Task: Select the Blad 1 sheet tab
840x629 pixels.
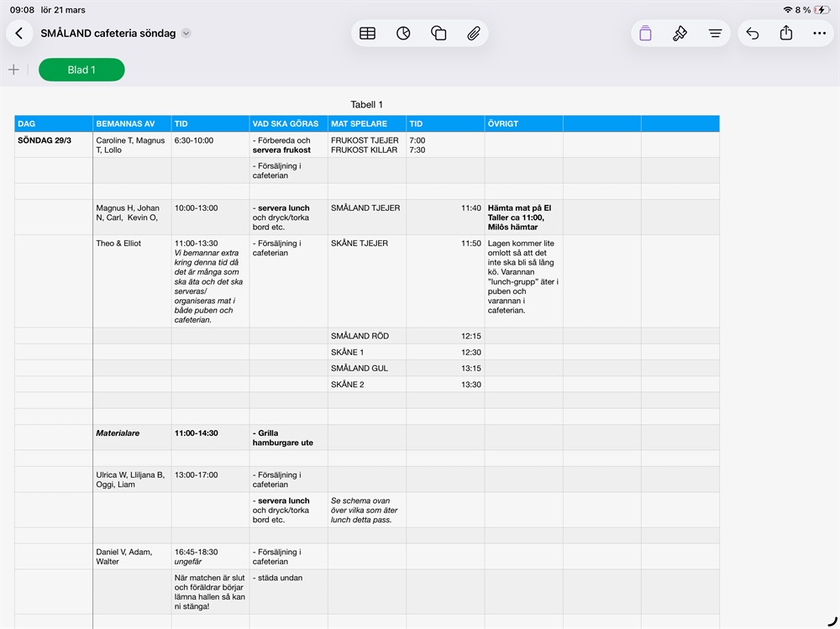Action: pos(81,70)
